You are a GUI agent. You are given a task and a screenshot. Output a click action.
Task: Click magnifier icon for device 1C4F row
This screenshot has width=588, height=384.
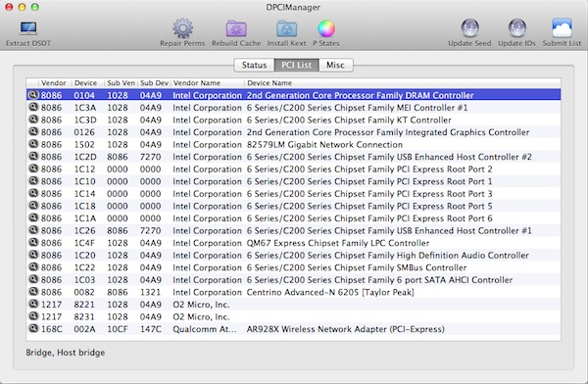[33, 243]
